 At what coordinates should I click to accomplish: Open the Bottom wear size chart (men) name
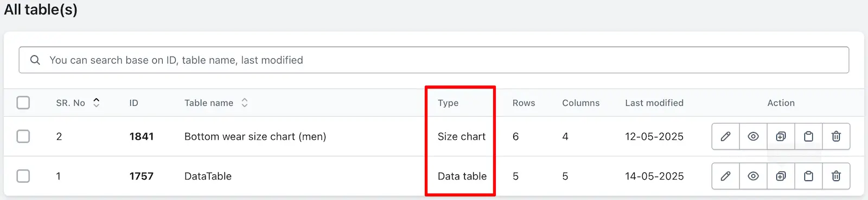point(256,136)
